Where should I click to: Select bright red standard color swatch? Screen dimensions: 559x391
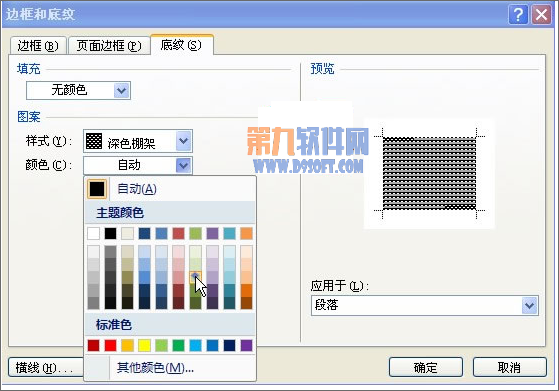point(111,345)
